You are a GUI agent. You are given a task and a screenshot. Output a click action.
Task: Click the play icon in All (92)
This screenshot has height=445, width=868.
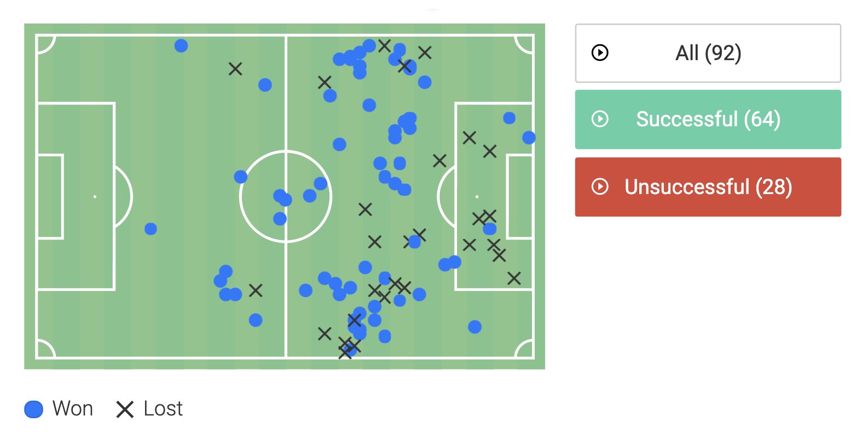600,53
